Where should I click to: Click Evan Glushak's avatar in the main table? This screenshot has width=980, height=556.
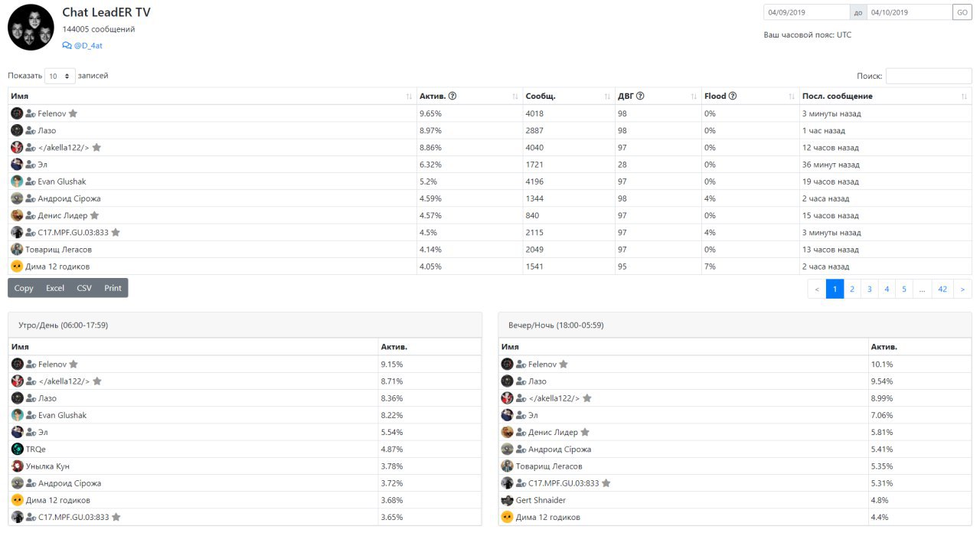[x=17, y=182]
